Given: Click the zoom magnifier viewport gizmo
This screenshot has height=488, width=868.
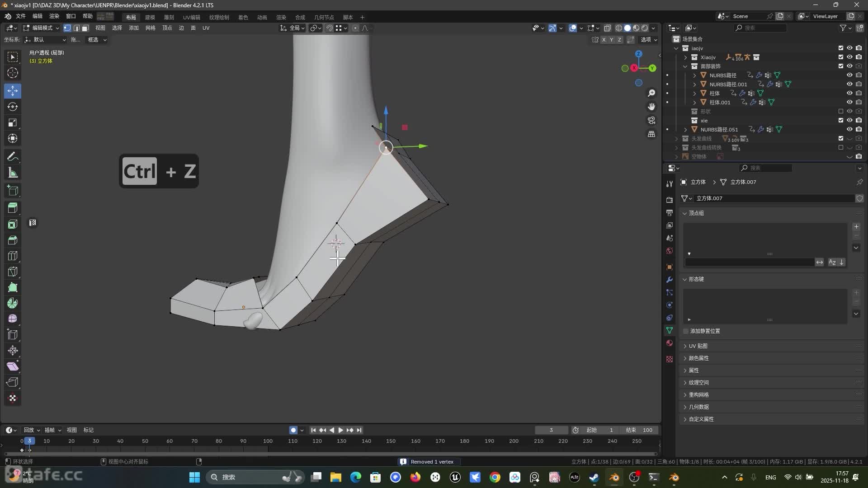Looking at the screenshot, I should pyautogui.click(x=651, y=93).
